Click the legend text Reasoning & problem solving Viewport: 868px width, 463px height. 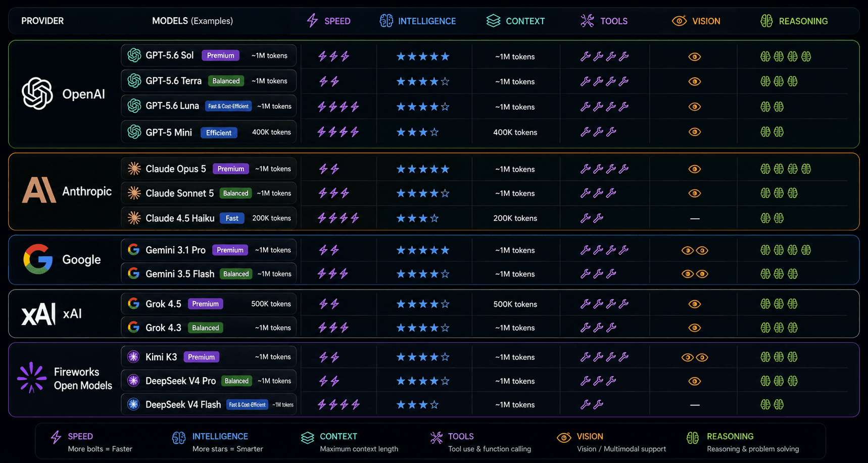(753, 449)
